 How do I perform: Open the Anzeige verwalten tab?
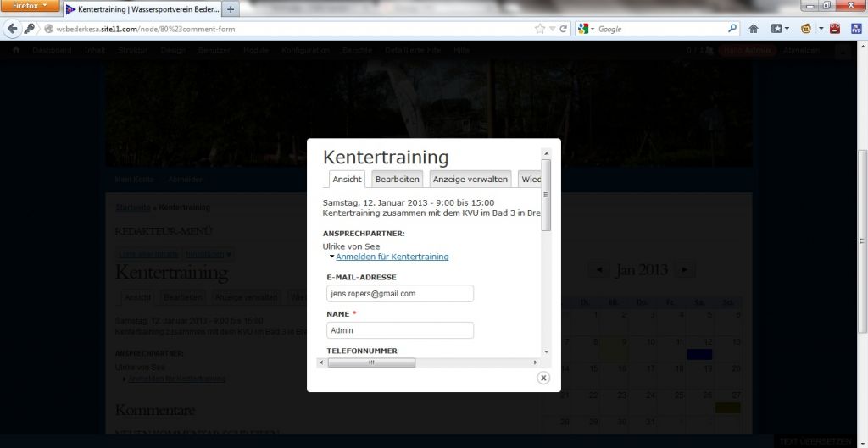pyautogui.click(x=470, y=179)
